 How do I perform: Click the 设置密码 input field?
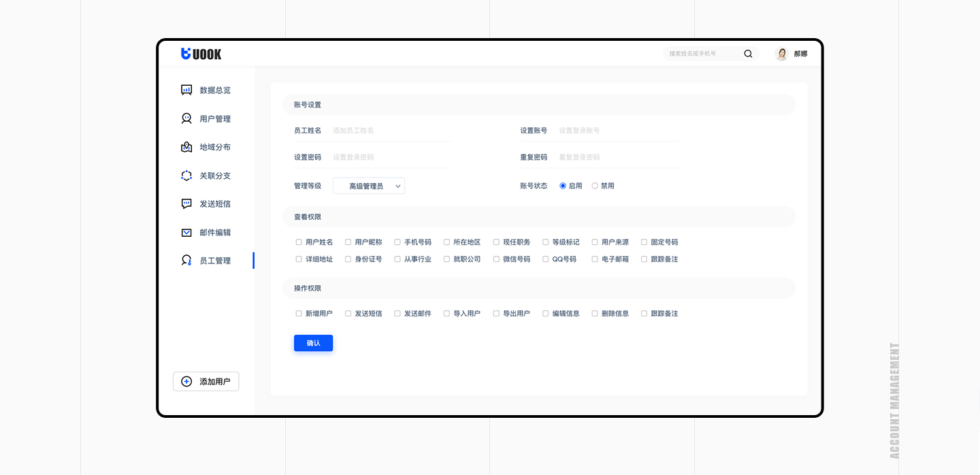[x=391, y=157]
